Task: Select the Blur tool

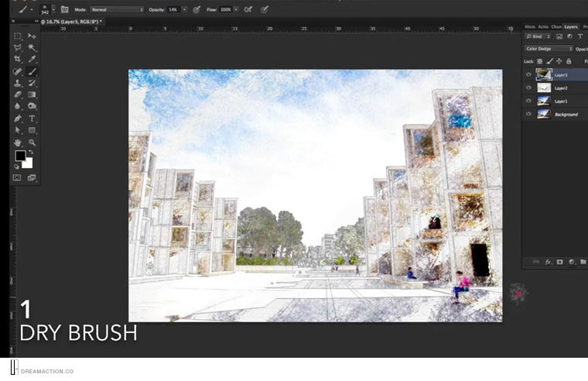Action: (x=18, y=106)
